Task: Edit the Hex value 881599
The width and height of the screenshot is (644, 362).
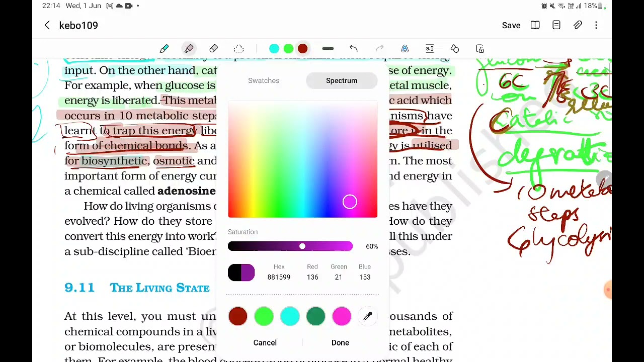Action: coord(279,277)
